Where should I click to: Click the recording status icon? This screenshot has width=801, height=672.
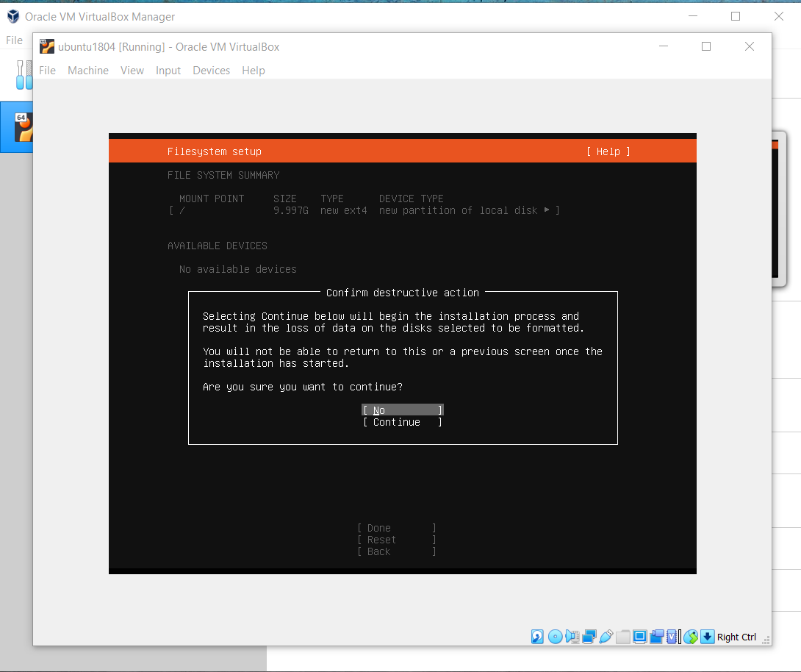coord(657,637)
